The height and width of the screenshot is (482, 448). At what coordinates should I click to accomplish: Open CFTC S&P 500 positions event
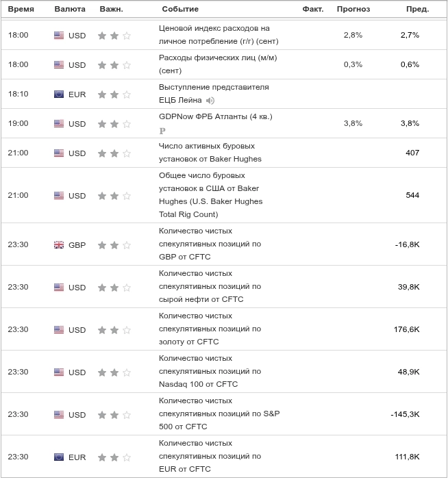click(219, 414)
